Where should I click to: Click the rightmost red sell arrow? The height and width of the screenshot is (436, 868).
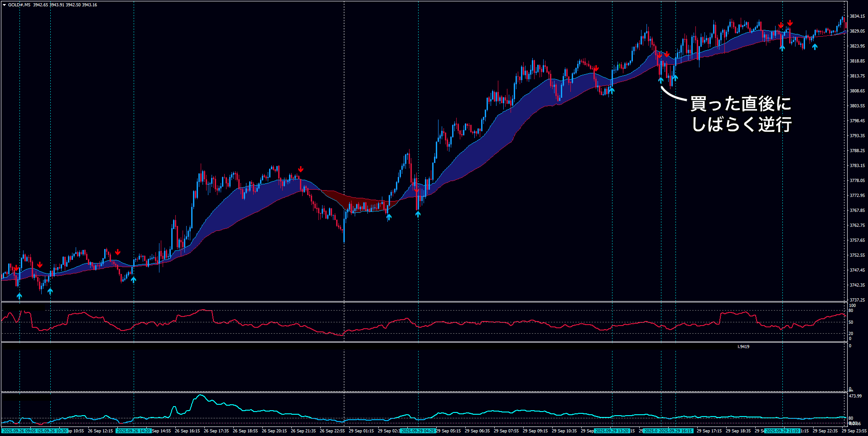click(x=790, y=23)
